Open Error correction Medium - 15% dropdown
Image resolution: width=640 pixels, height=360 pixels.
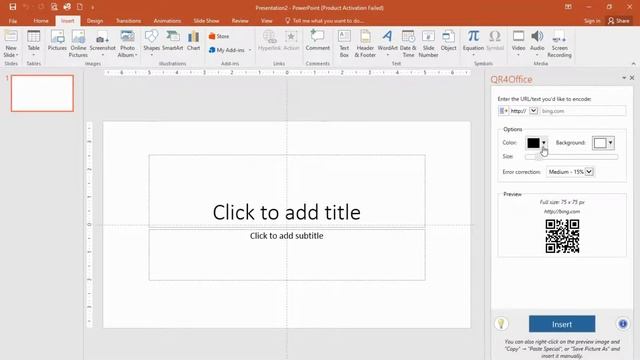pyautogui.click(x=570, y=172)
